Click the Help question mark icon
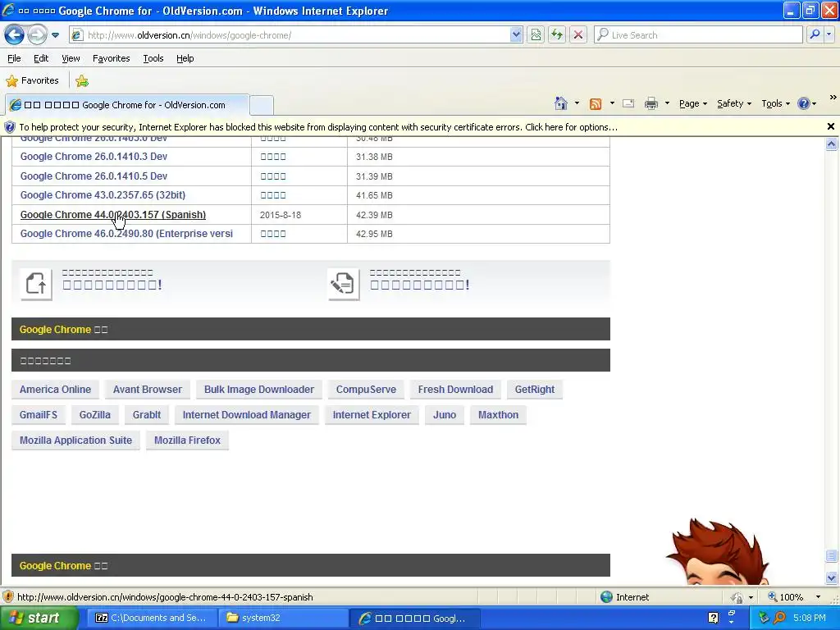This screenshot has height=630, width=840. [804, 103]
